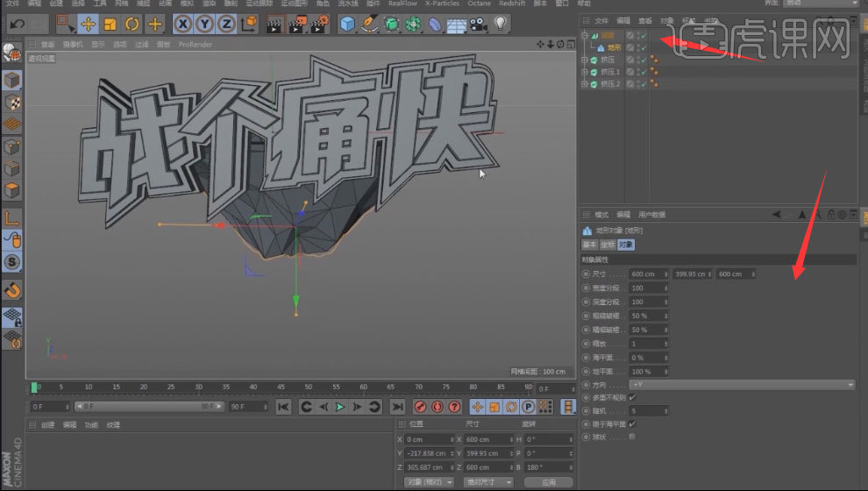868x491 pixels.
Task: Open the RealFlow menu
Action: point(402,4)
